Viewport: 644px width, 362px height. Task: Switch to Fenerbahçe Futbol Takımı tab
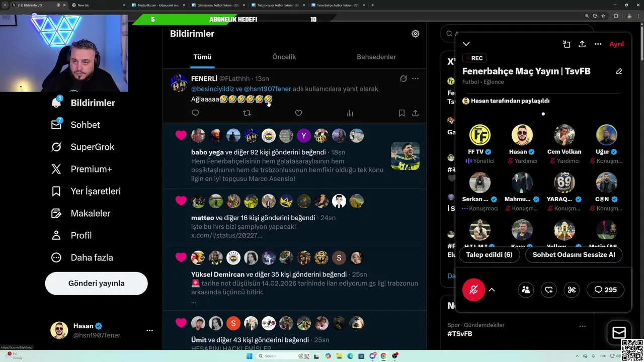(x=338, y=5)
